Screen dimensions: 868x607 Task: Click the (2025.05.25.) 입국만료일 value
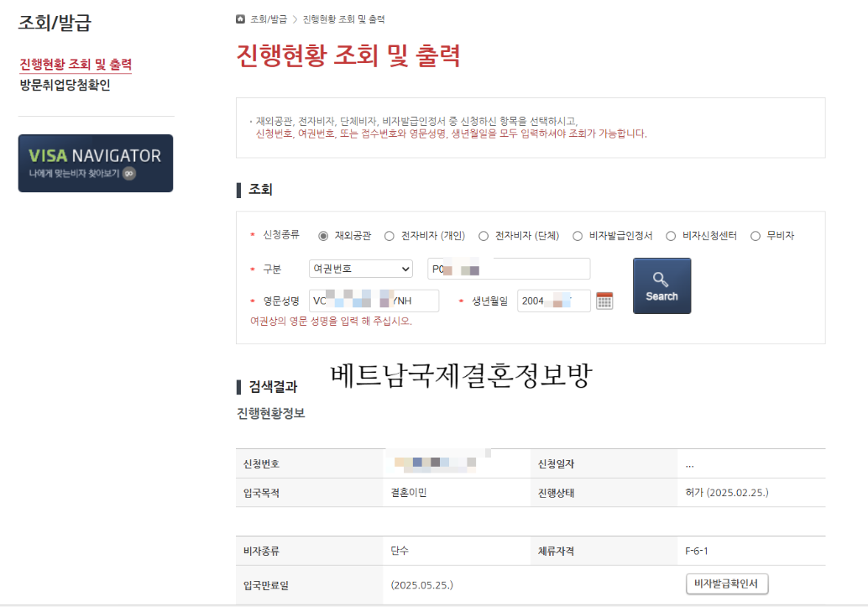coord(421,585)
